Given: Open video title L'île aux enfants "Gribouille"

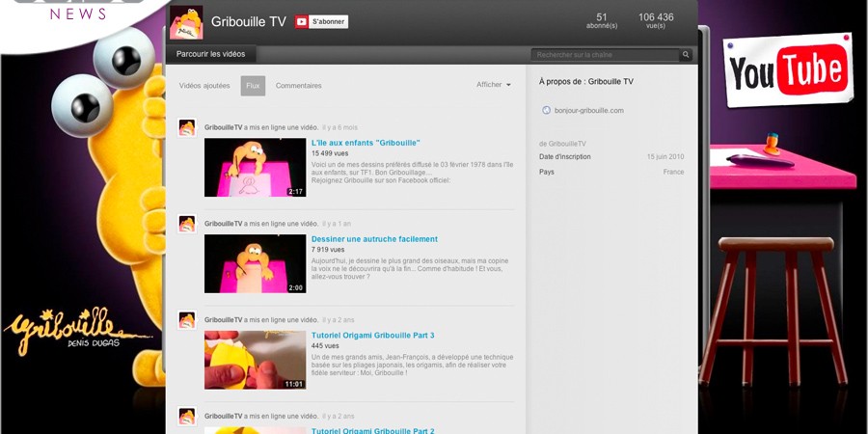Looking at the screenshot, I should pyautogui.click(x=366, y=143).
